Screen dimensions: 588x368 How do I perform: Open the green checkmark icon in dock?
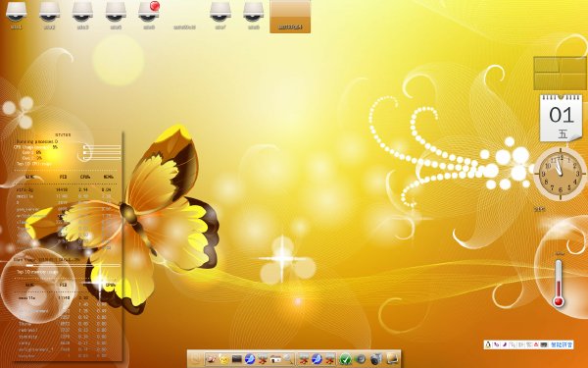[x=345, y=359]
